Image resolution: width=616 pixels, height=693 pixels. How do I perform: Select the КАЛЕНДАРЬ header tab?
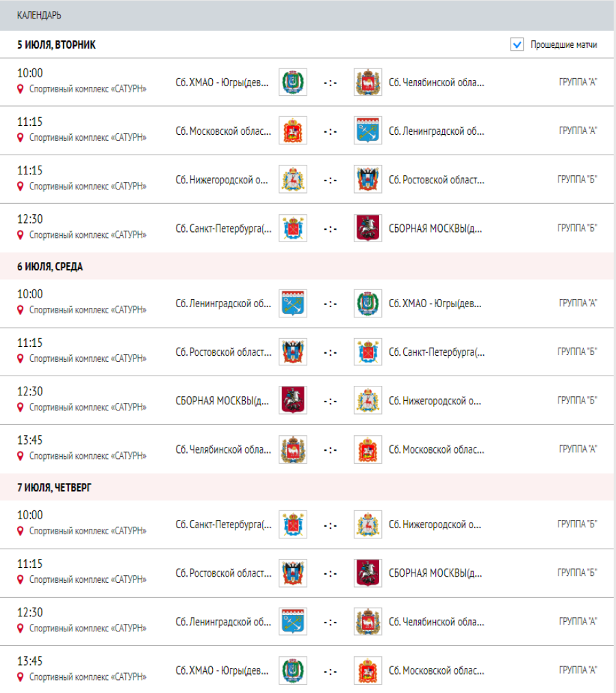coord(39,15)
